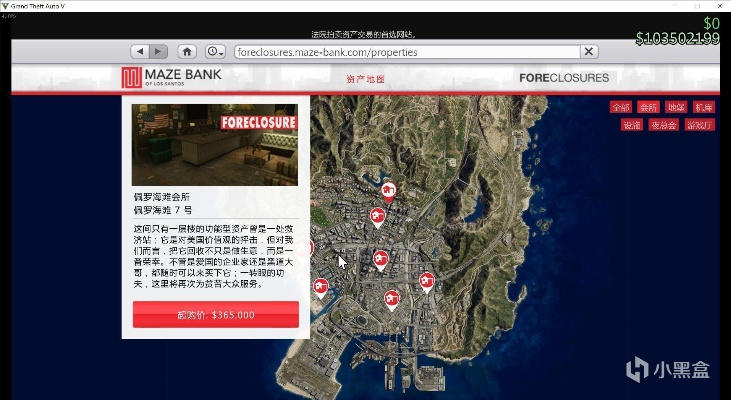Select the white-tipped pin just below the northernmost pin

point(378,217)
